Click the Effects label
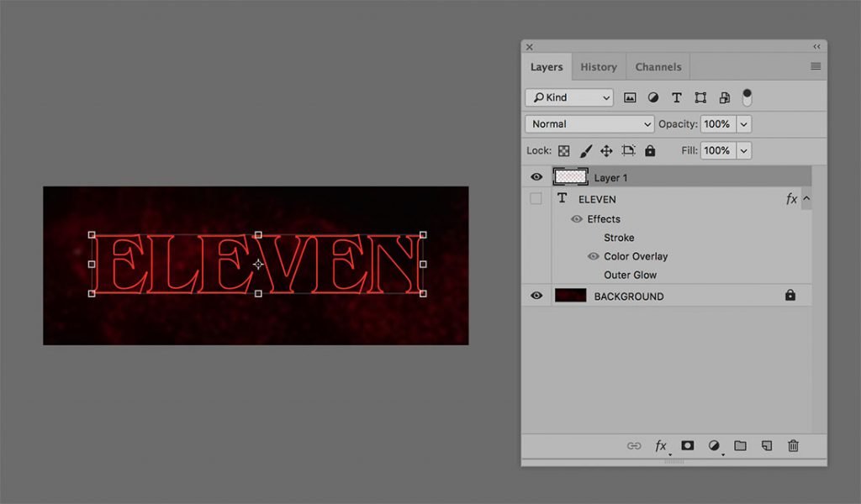The image size is (861, 504). click(604, 219)
